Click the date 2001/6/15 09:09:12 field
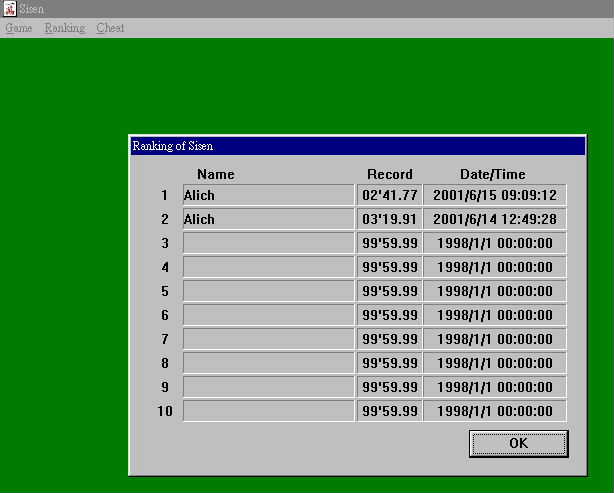The height and width of the screenshot is (493, 614). [x=494, y=195]
